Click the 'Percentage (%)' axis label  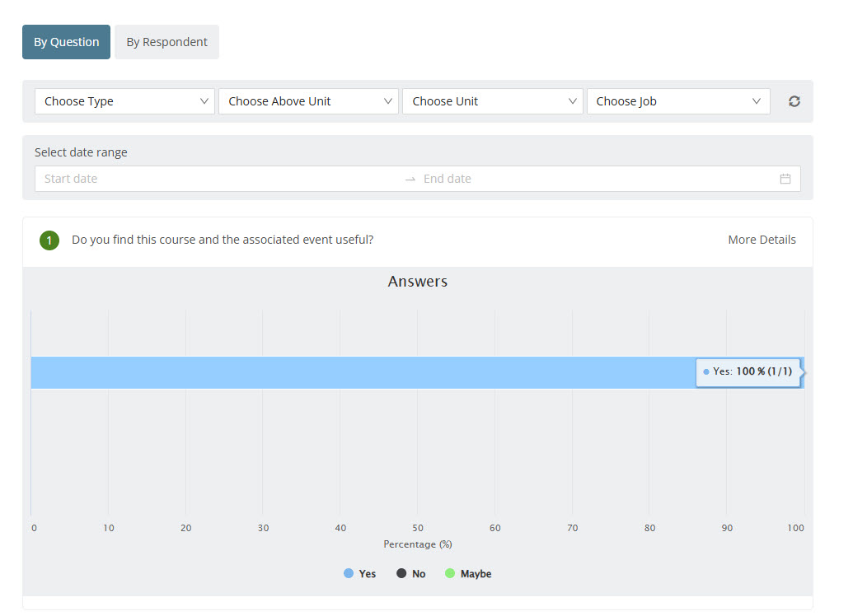[x=418, y=544]
